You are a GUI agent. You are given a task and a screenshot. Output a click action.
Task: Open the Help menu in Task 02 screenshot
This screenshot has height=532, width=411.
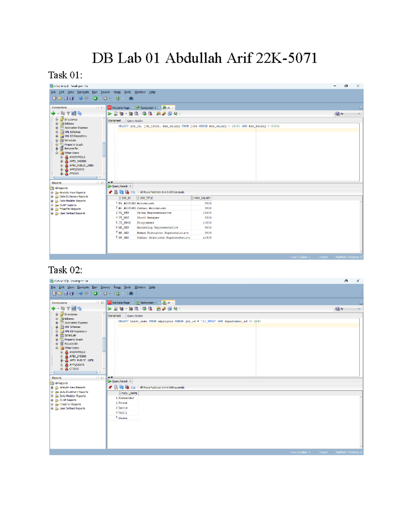pyautogui.click(x=152, y=287)
